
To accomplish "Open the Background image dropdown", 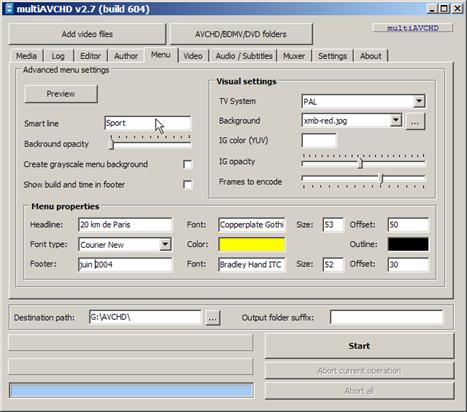I will click(396, 120).
